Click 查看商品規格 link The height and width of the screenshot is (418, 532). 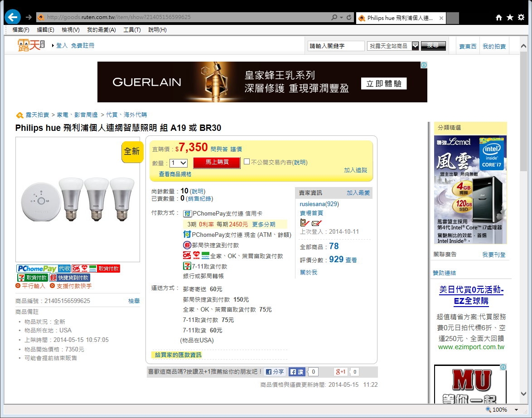pyautogui.click(x=175, y=174)
